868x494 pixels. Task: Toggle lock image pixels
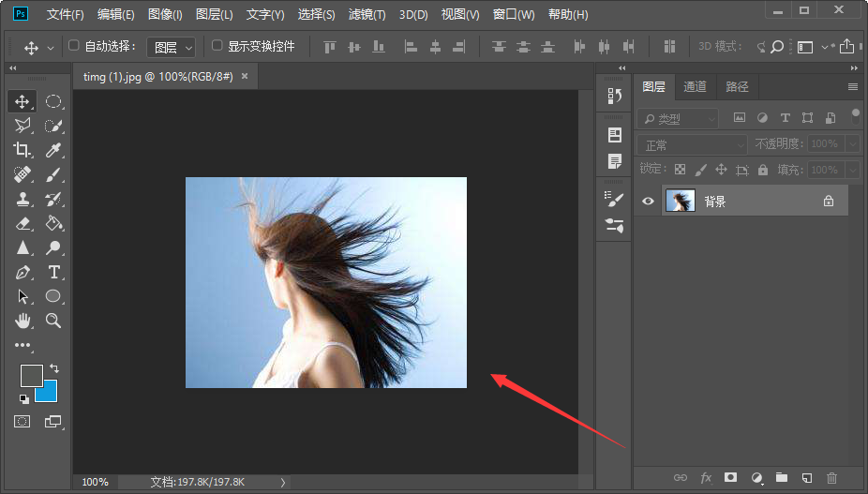701,170
